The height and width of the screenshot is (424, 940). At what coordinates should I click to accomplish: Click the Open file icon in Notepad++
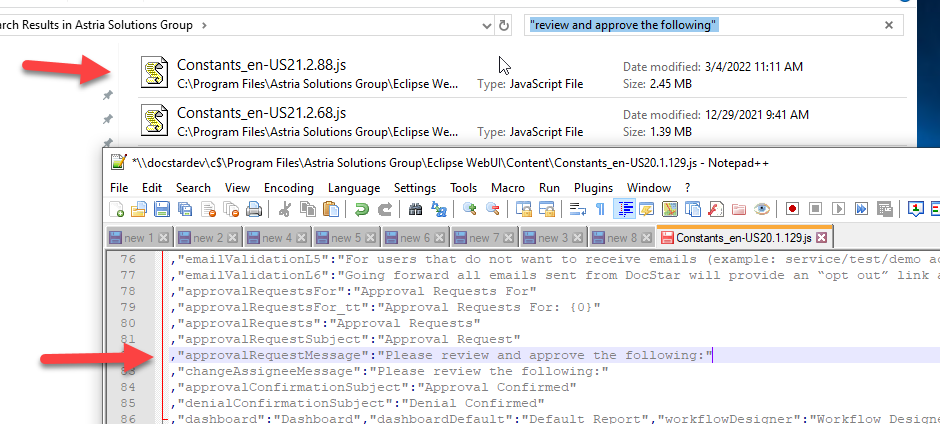click(139, 209)
